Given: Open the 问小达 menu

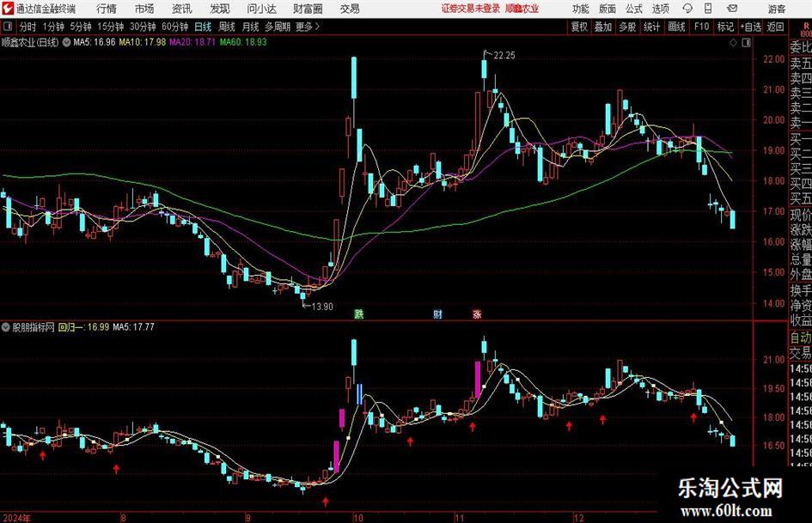Looking at the screenshot, I should point(261,9).
